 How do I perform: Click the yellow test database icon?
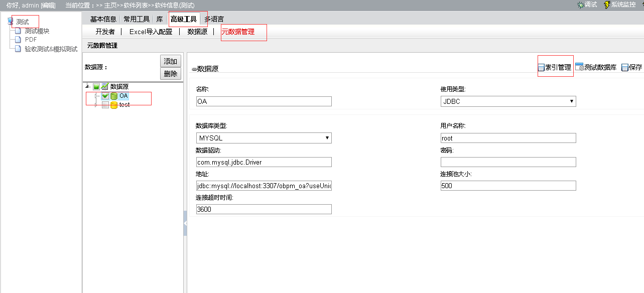click(114, 105)
